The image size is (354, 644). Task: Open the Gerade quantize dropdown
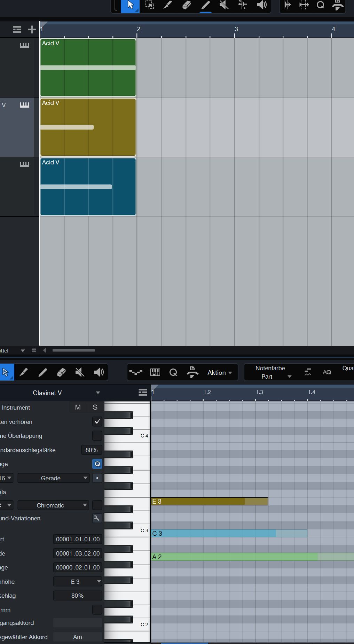(x=53, y=478)
